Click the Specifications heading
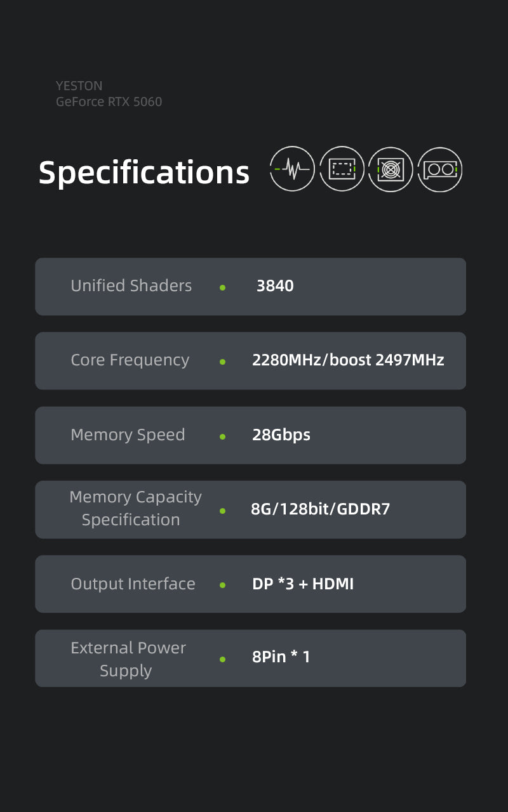The image size is (508, 812). (x=144, y=173)
